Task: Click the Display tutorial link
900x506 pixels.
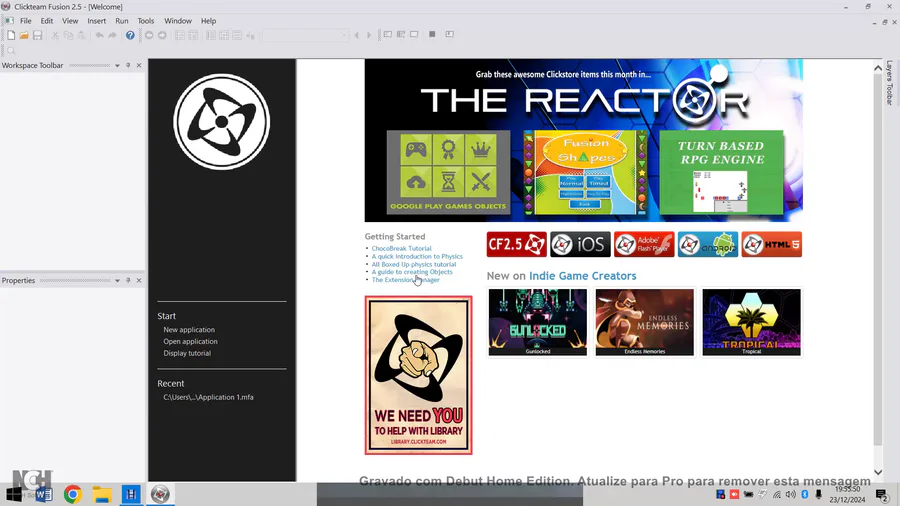Action: [187, 353]
